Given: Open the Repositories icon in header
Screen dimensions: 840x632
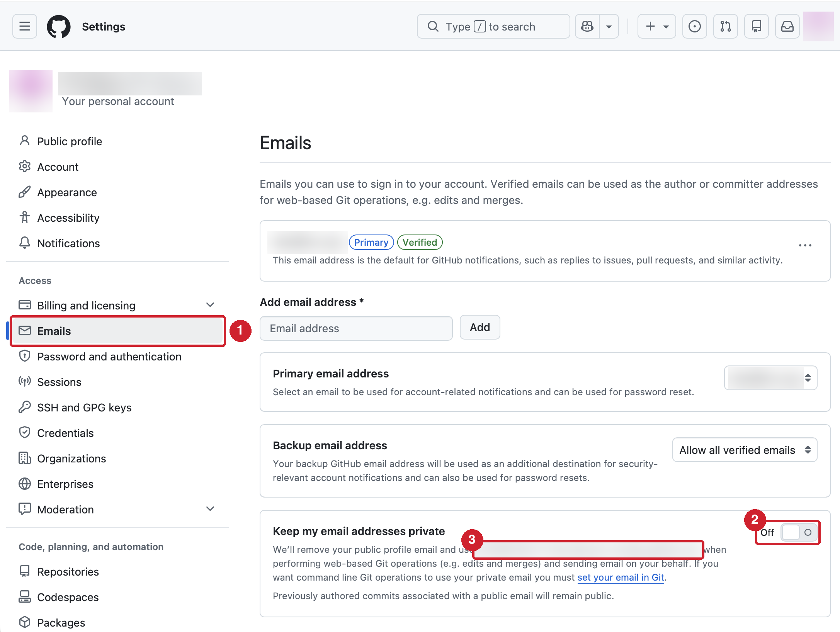Looking at the screenshot, I should (x=757, y=26).
